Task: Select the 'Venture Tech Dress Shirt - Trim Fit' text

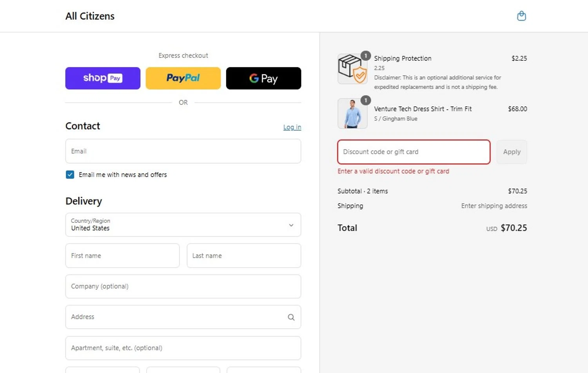Action: (x=423, y=109)
